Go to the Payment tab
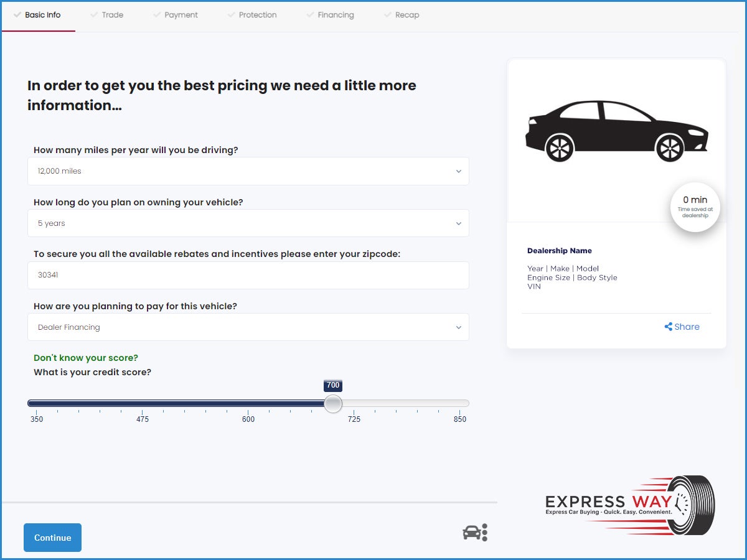The width and height of the screenshot is (747, 560). (x=181, y=15)
